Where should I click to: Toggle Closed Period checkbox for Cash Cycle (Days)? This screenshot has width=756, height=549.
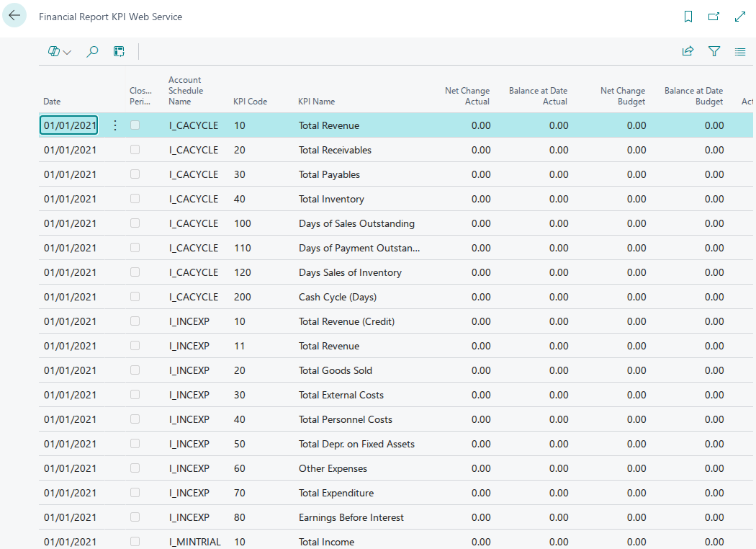click(135, 297)
